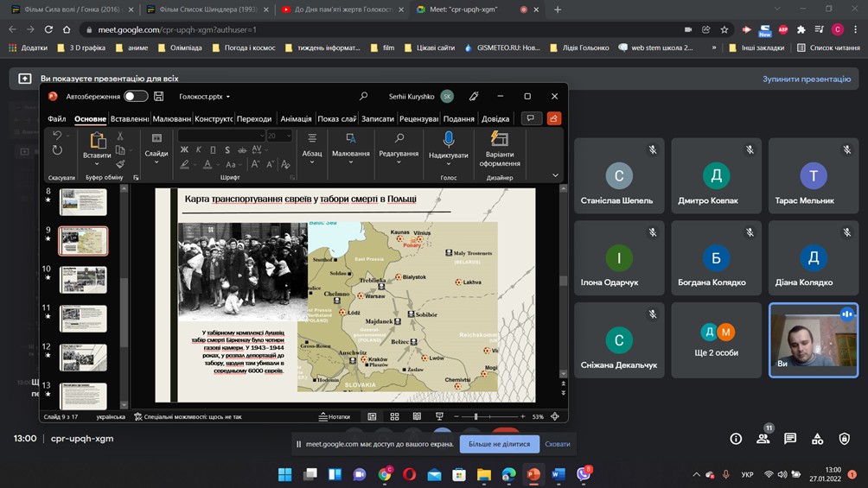868x488 pixels.
Task: Open the Довідка ribbon tab
Action: pos(495,118)
